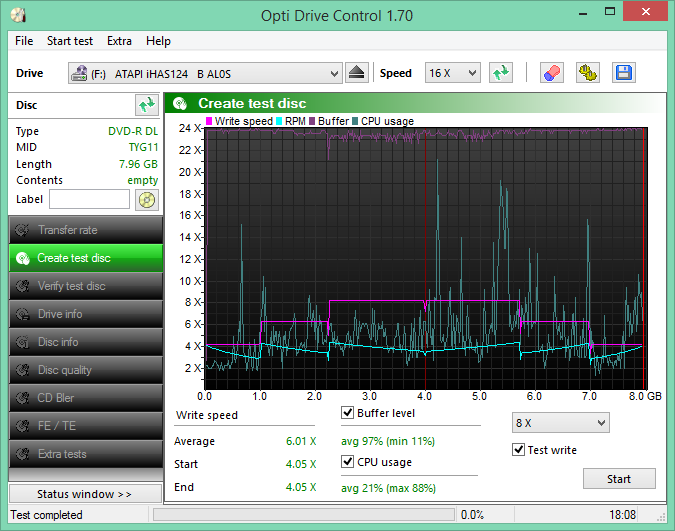Click the resize grip in status bar corner
This screenshot has width=675, height=531.
661,517
